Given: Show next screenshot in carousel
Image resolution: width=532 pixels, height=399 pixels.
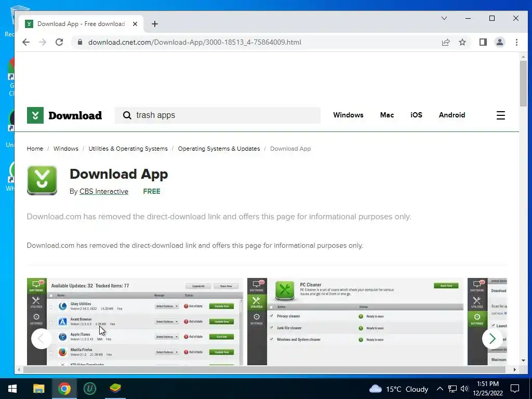Looking at the screenshot, I should tap(493, 338).
